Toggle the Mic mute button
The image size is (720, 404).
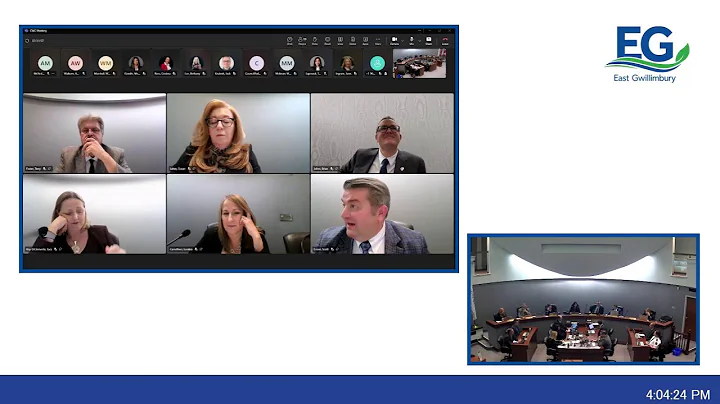point(411,41)
